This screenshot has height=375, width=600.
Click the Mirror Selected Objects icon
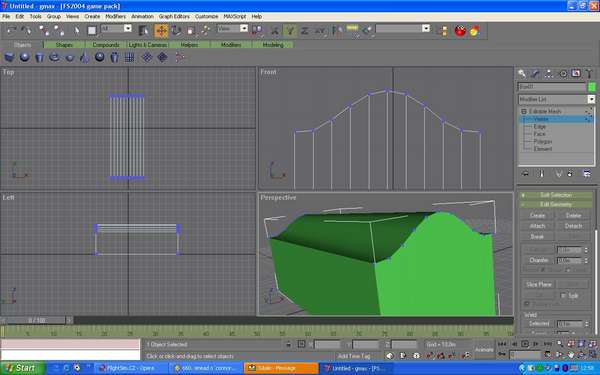(337, 31)
